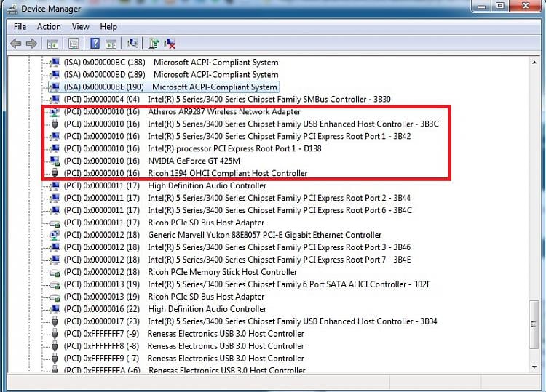Image resolution: width=546 pixels, height=392 pixels.
Task: Click icon beside processor PCI Express Root Port 1 - D138
Action: coord(55,149)
